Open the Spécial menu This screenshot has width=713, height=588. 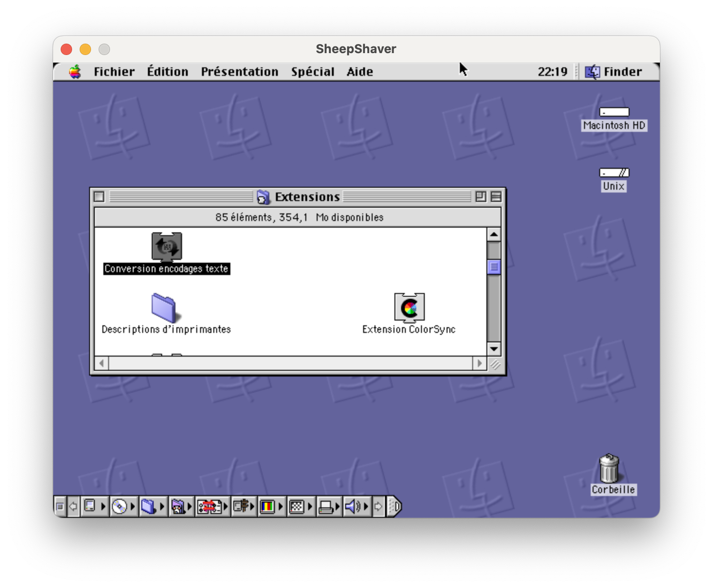click(x=312, y=72)
